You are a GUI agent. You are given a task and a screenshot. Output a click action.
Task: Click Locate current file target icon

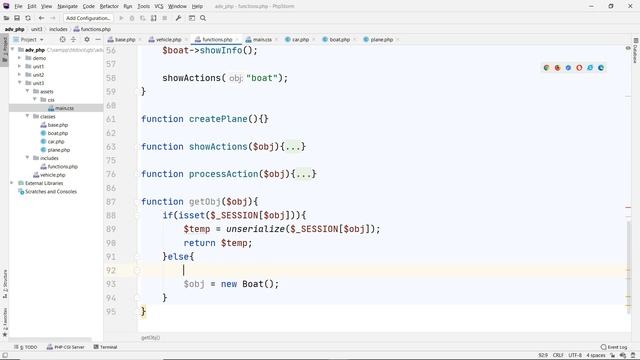(x=62, y=39)
